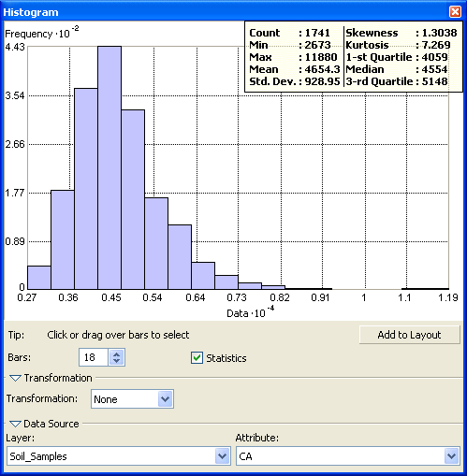467x476 pixels.
Task: Click the Kurtosis value 7.269
Action: click(436, 45)
